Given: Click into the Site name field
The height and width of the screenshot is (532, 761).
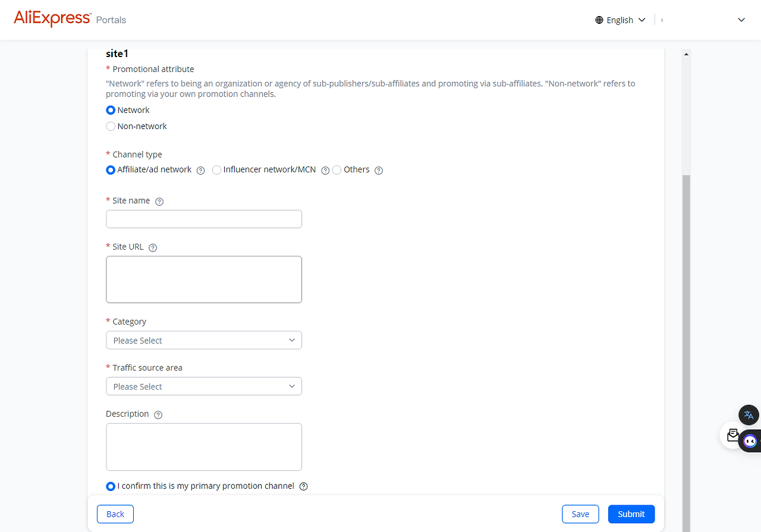Looking at the screenshot, I should (x=204, y=219).
